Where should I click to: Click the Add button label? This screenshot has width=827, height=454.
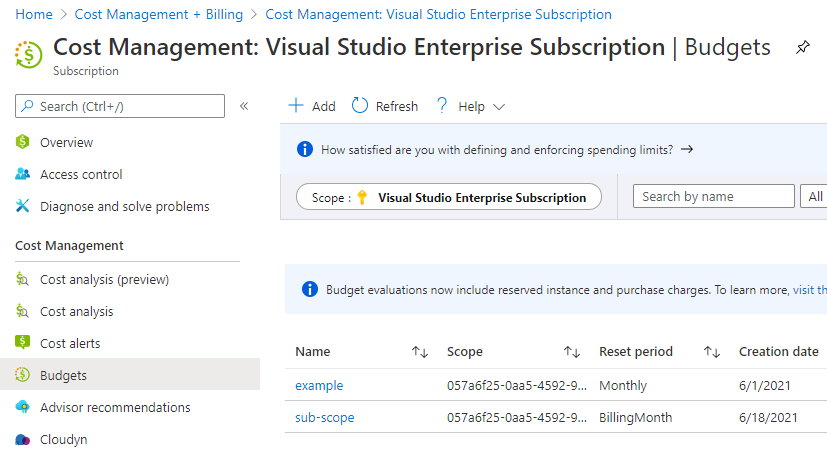(323, 107)
